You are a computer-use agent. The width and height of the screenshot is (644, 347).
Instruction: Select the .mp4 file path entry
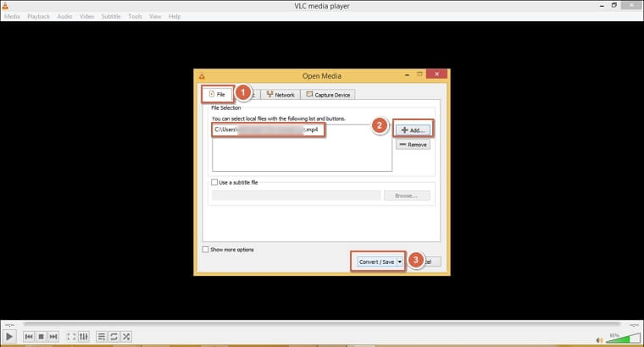tap(268, 129)
